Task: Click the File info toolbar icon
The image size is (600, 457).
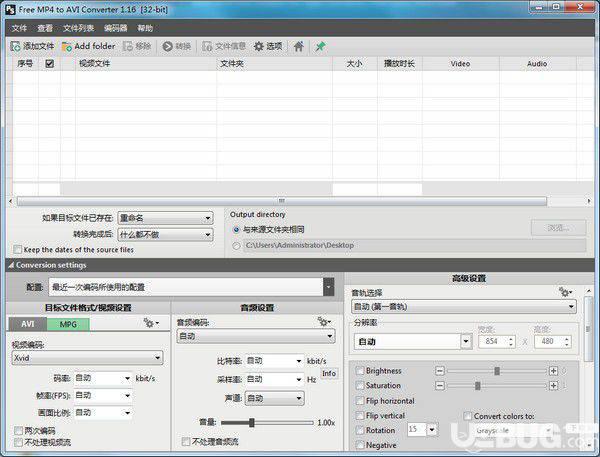Action: [x=207, y=46]
